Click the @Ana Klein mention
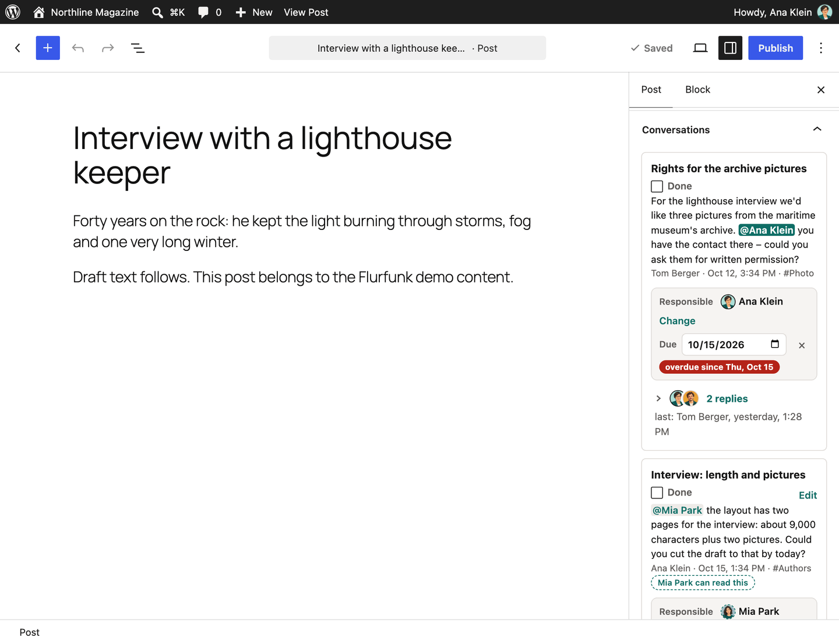This screenshot has width=839, height=644. click(x=767, y=230)
